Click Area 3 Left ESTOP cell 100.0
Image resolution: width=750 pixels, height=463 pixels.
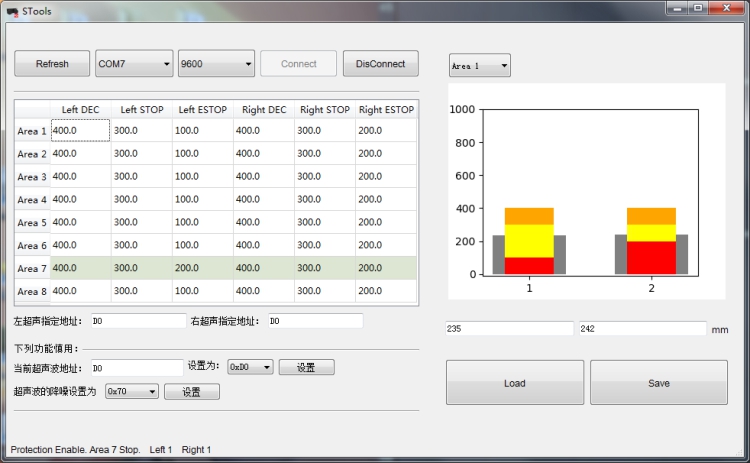pyautogui.click(x=203, y=176)
